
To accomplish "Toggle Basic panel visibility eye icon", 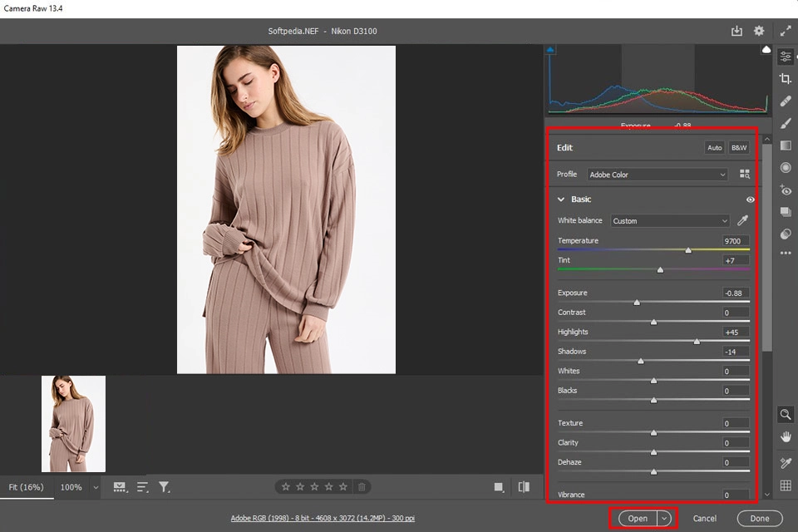I will tap(751, 199).
